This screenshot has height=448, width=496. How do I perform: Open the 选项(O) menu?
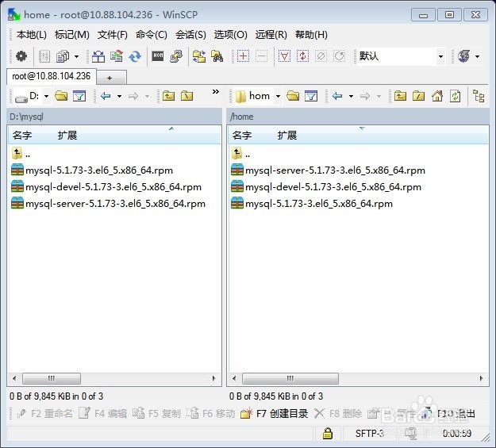click(x=231, y=34)
